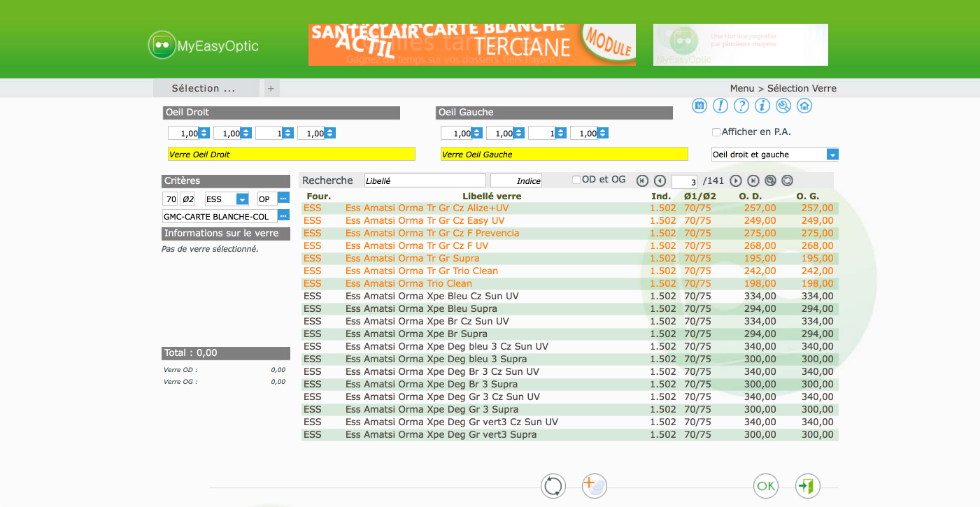Open the wrench settings icon
Viewport: 980px width, 507px height.
[783, 106]
